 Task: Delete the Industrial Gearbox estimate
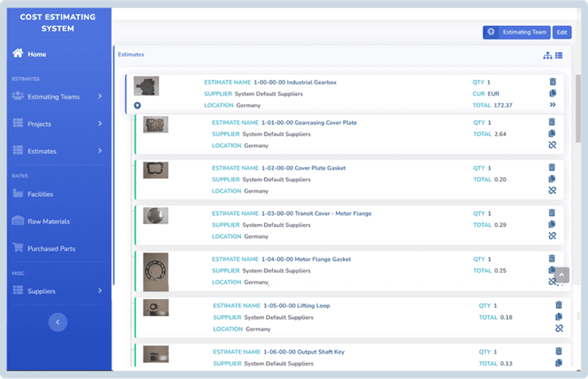552,81
